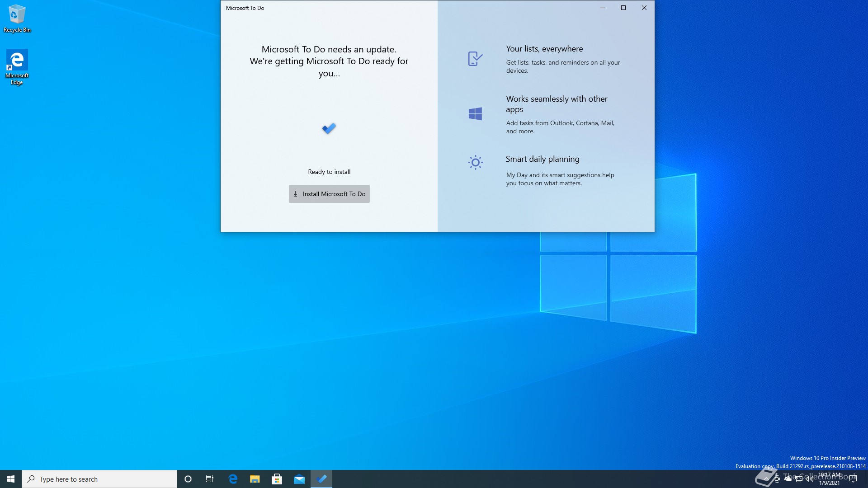Click 'Smart daily planning' heading
This screenshot has height=488, width=868.
pyautogui.click(x=542, y=159)
